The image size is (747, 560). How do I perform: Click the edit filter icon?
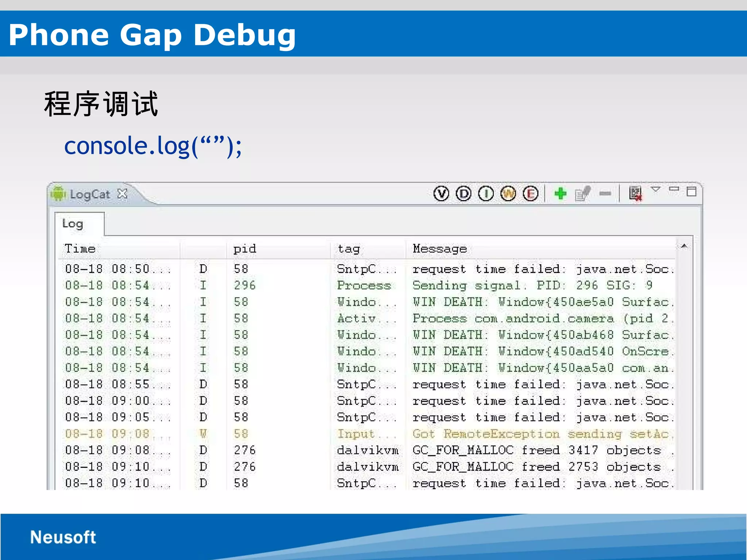point(583,194)
